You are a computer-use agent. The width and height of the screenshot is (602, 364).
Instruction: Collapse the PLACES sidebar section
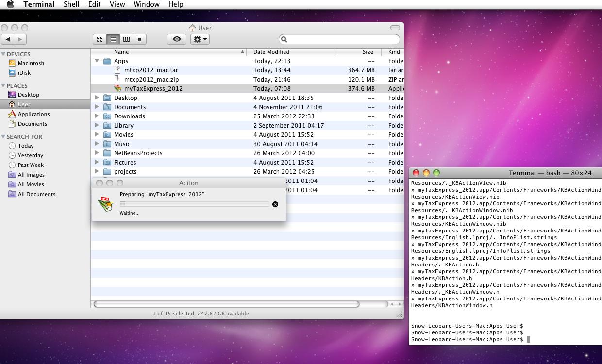tap(3, 86)
